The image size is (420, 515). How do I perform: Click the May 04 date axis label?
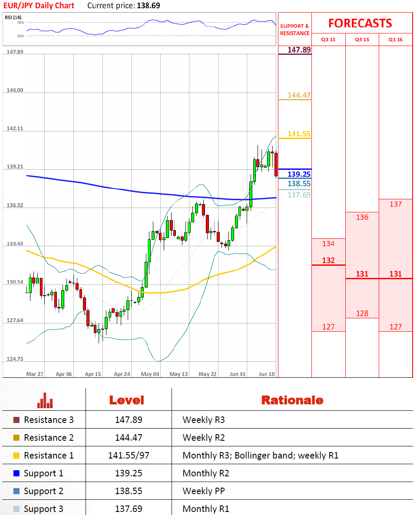tap(150, 374)
